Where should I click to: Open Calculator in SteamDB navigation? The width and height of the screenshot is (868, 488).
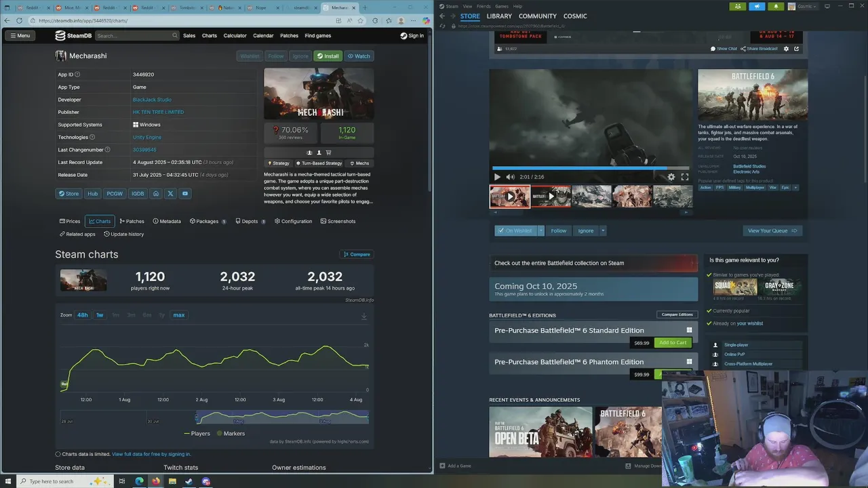[235, 35]
